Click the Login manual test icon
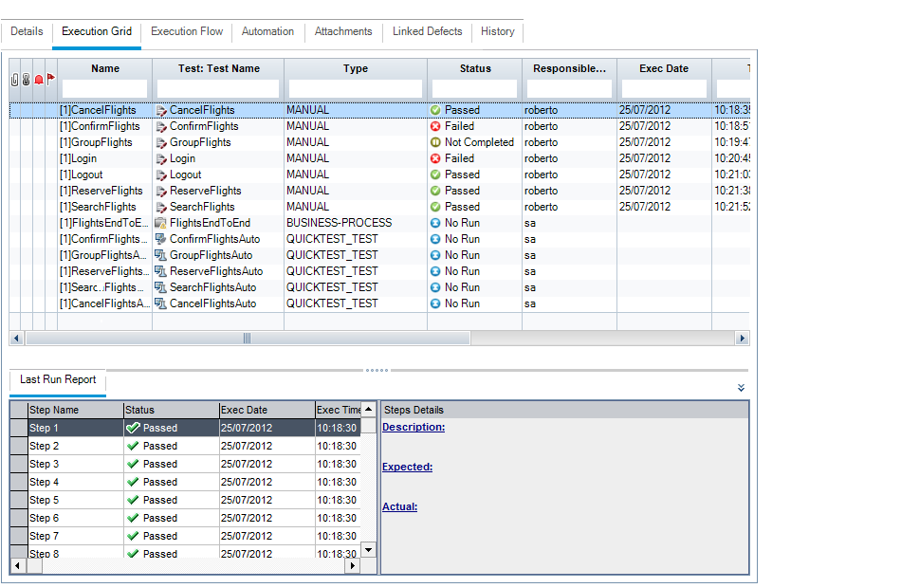The height and width of the screenshot is (588, 901). [161, 158]
